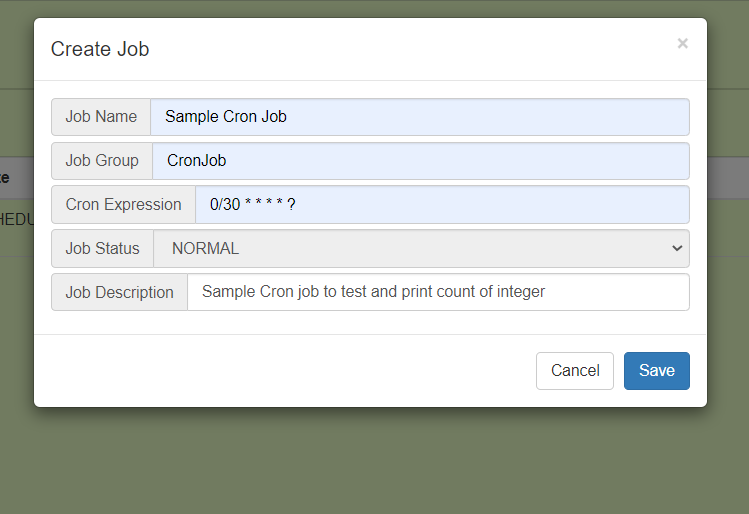Save the new cron job

click(656, 371)
